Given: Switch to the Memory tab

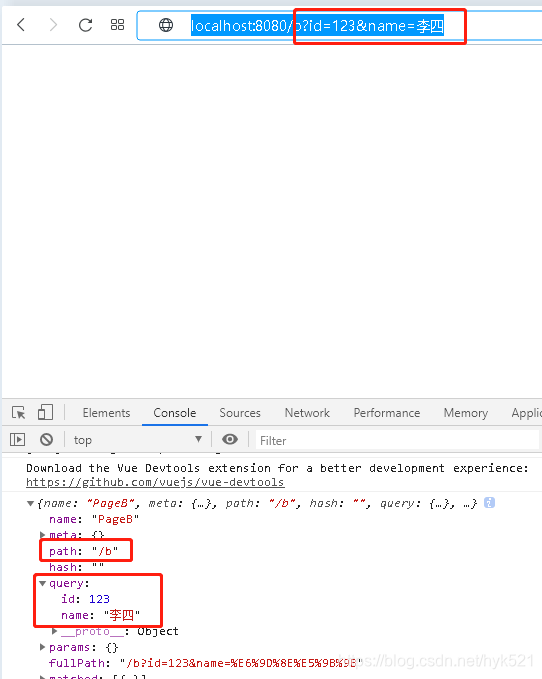Looking at the screenshot, I should pyautogui.click(x=466, y=413).
